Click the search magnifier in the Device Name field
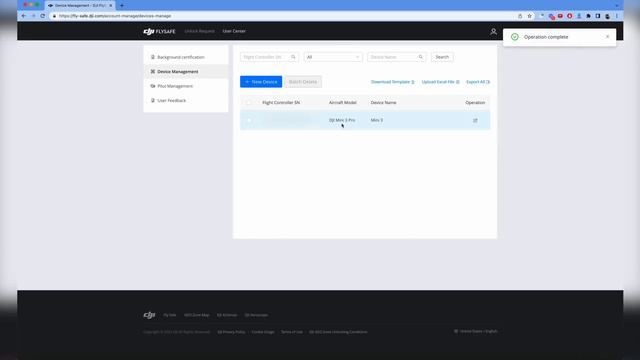The width and height of the screenshot is (640, 360). point(420,57)
